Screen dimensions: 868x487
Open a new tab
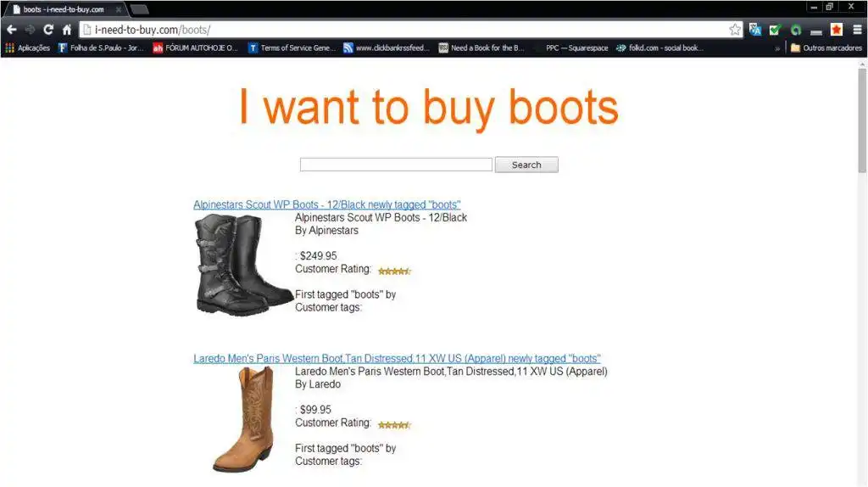[x=140, y=9]
